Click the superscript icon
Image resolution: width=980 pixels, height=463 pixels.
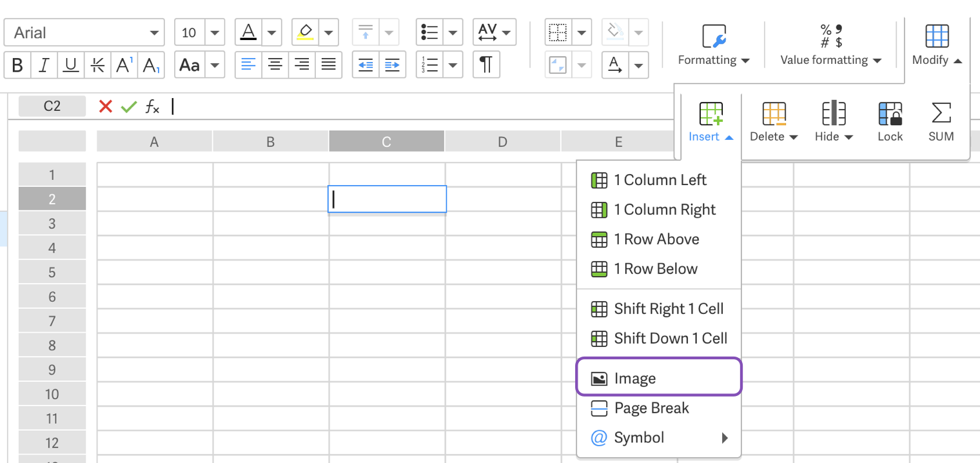tap(124, 65)
